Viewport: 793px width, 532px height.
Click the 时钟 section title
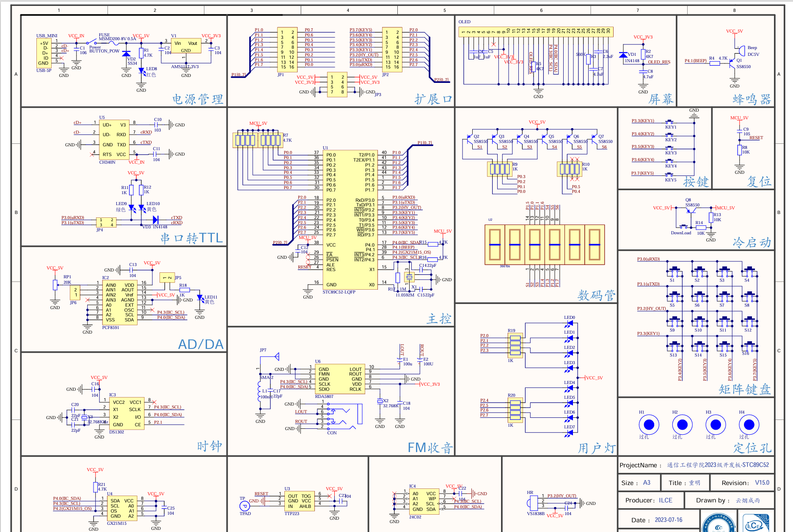coord(210,446)
